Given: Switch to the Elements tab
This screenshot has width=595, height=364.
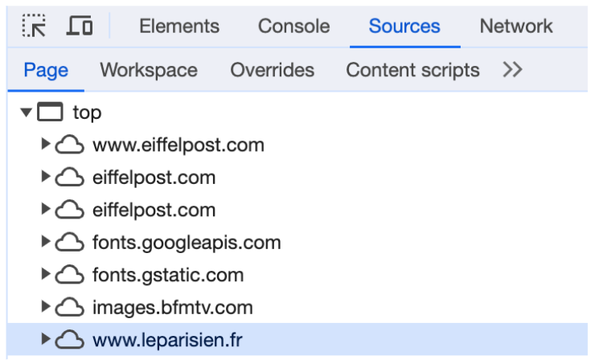Looking at the screenshot, I should click(179, 27).
